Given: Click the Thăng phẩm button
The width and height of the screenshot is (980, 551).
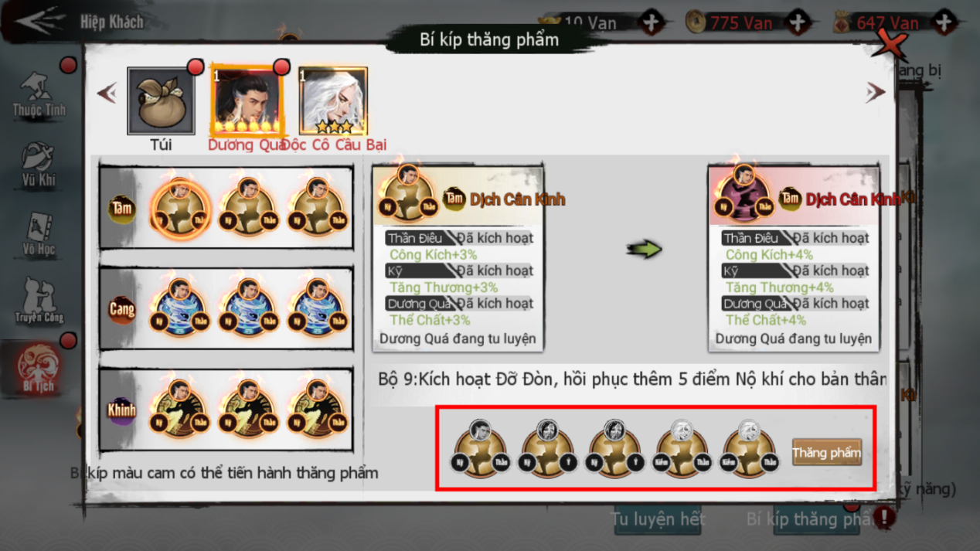Looking at the screenshot, I should pos(826,452).
